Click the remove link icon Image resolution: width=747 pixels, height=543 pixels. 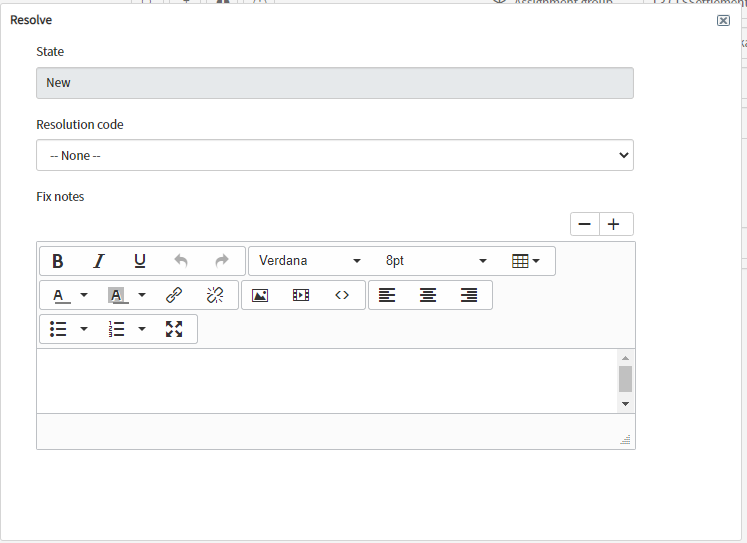coord(215,295)
